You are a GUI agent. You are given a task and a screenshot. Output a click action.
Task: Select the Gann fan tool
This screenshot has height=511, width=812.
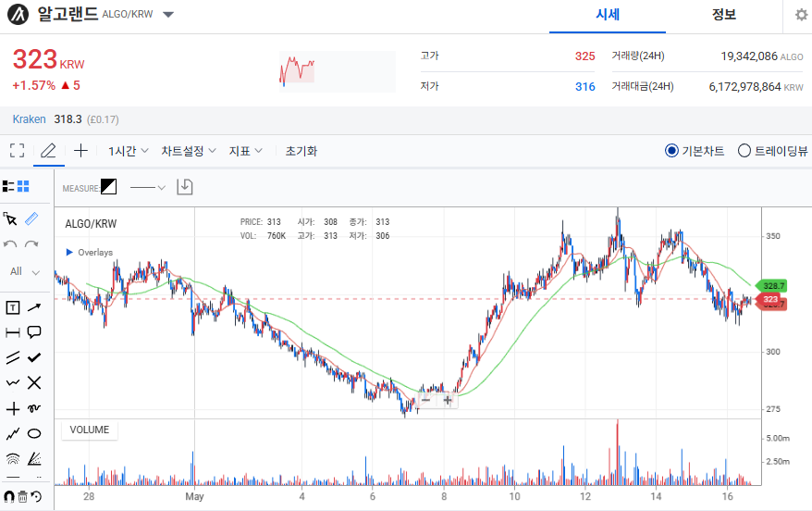(x=34, y=458)
